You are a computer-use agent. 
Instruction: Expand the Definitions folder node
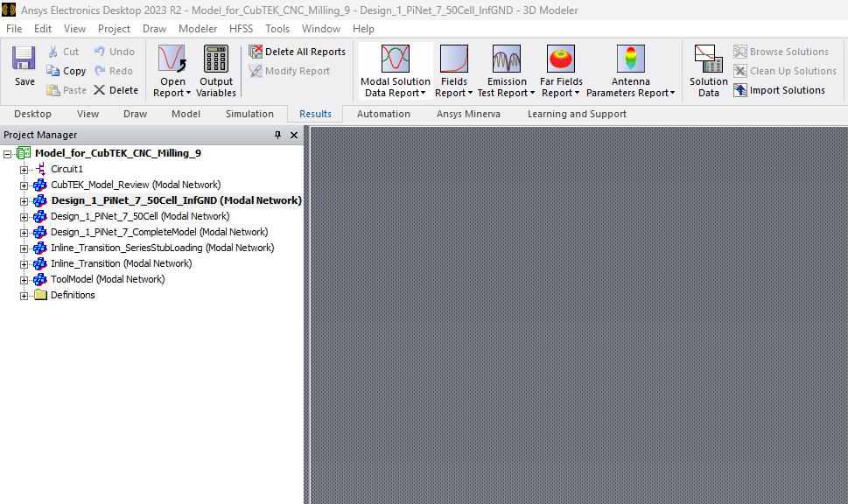pos(24,296)
